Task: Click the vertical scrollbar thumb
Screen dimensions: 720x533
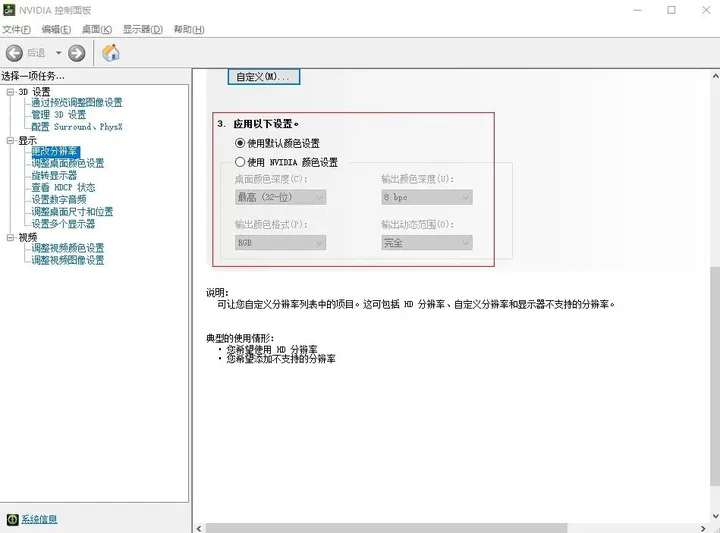Action: pyautogui.click(x=715, y=376)
